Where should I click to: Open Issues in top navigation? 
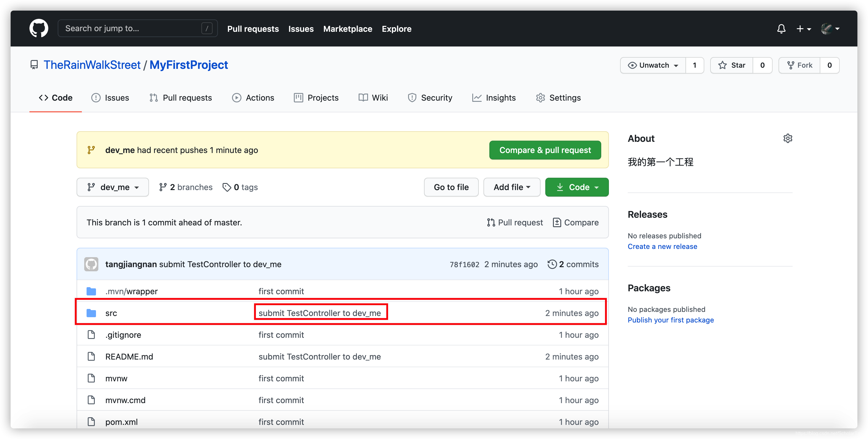pyautogui.click(x=301, y=29)
